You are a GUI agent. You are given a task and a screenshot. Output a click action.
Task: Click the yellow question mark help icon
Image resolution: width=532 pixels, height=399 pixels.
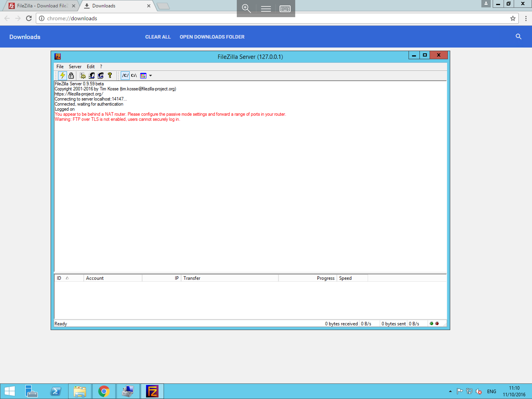(110, 76)
